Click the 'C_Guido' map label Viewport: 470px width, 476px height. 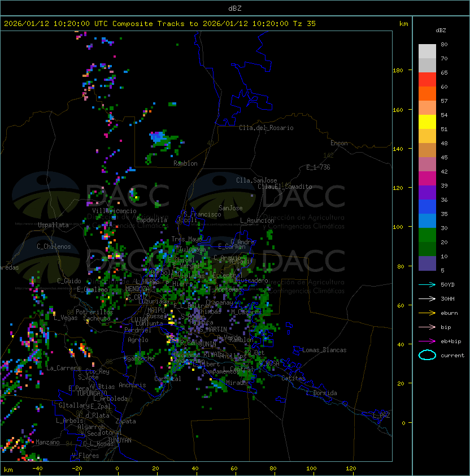(69, 281)
